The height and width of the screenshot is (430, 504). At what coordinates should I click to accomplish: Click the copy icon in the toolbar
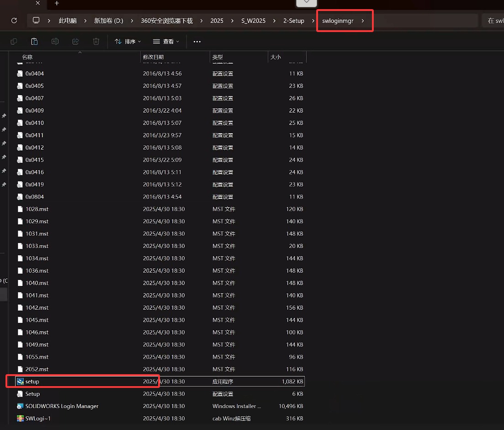pyautogui.click(x=14, y=42)
